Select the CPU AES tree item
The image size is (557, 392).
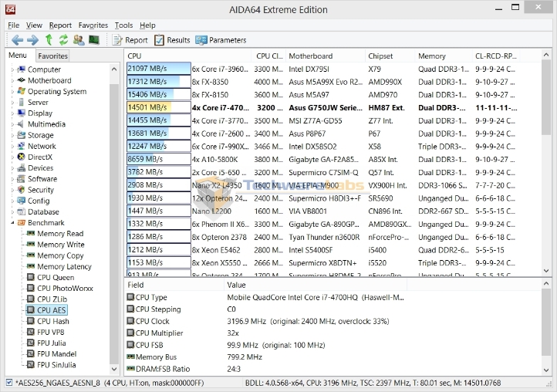47,310
